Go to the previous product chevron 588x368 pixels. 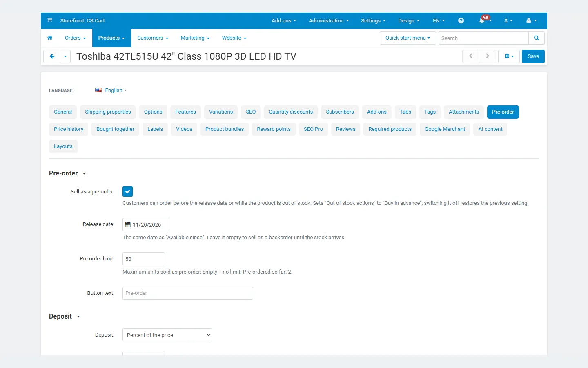click(x=471, y=56)
